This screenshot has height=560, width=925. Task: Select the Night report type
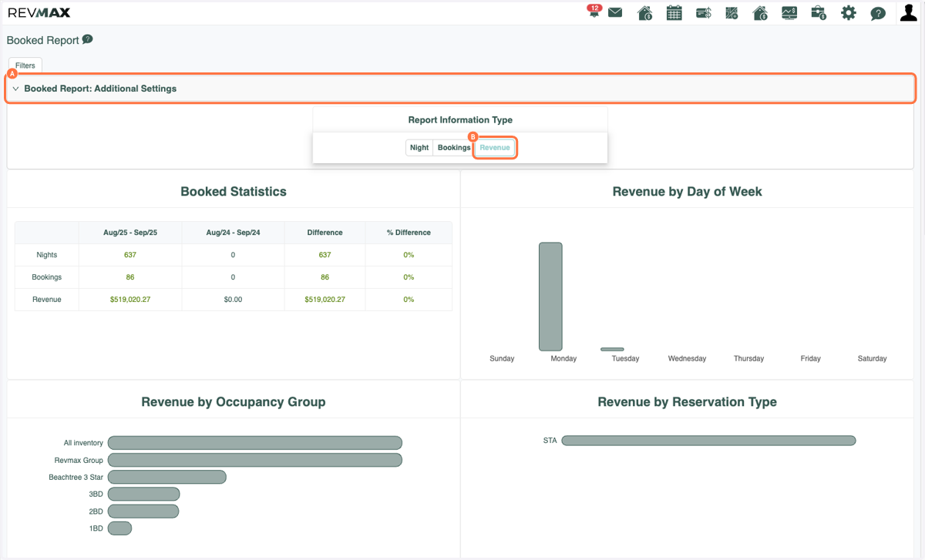coord(419,147)
